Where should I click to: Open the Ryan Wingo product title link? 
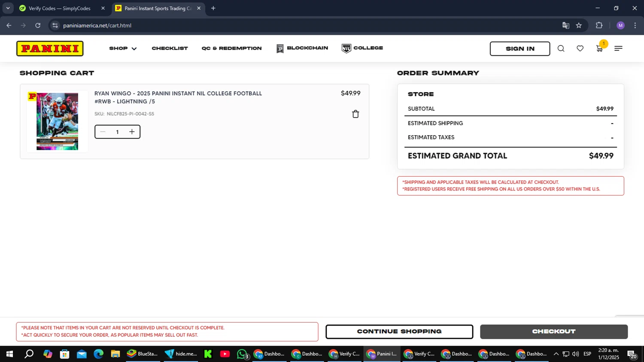point(178,97)
